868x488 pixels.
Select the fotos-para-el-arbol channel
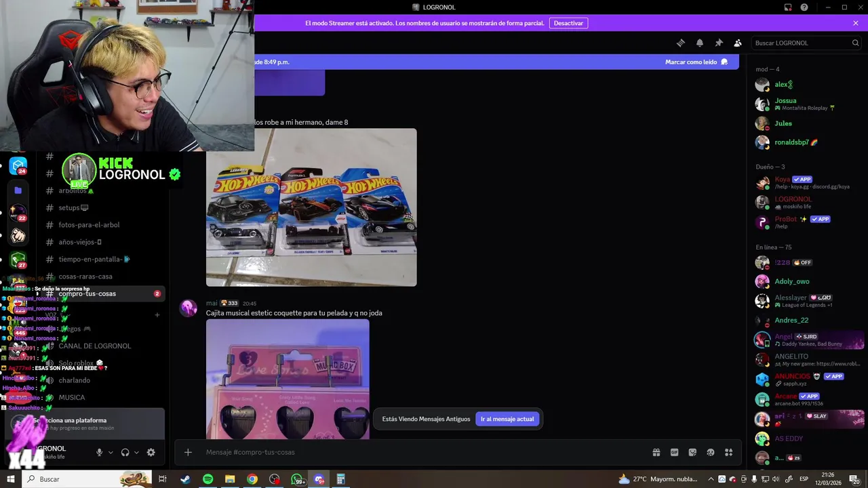[102, 225]
